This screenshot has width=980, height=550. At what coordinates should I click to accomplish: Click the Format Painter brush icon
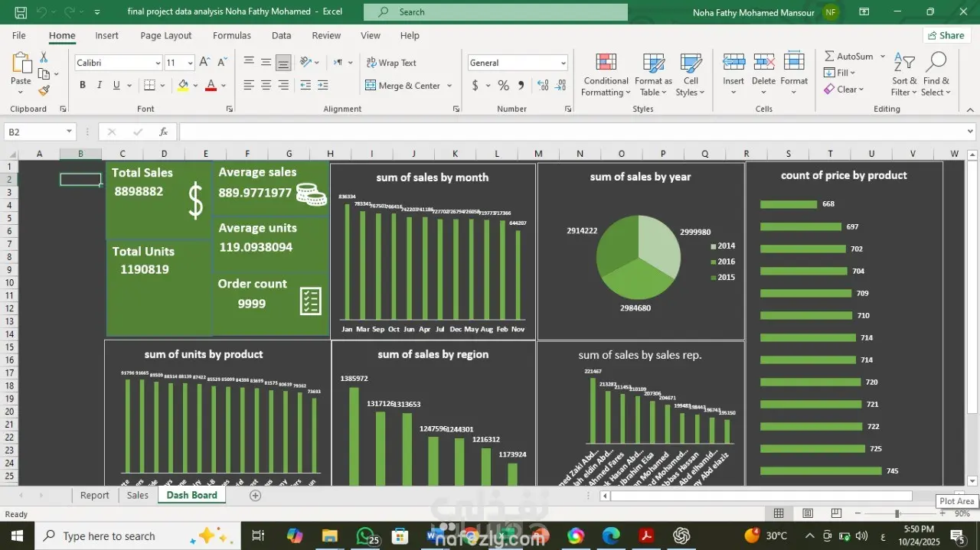[x=44, y=91]
